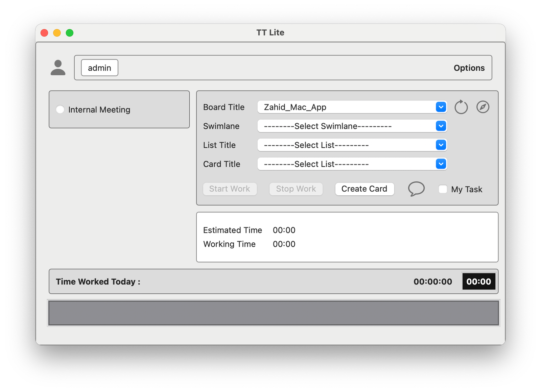Maximize the window with green button
Viewport: 541px width, 392px height.
70,33
